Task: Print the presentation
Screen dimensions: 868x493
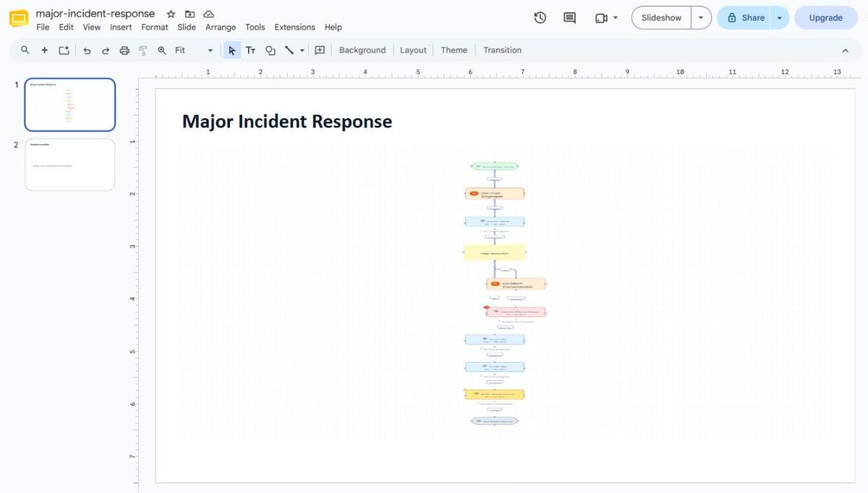Action: tap(124, 50)
